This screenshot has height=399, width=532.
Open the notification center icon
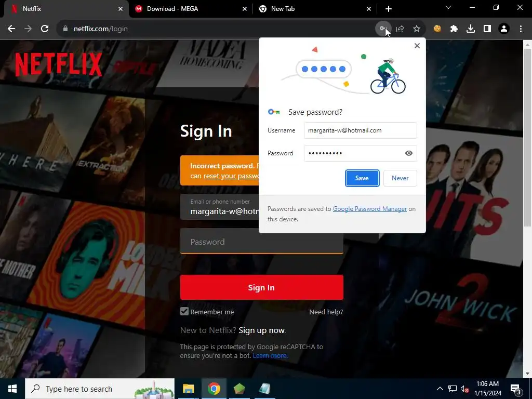(516, 389)
